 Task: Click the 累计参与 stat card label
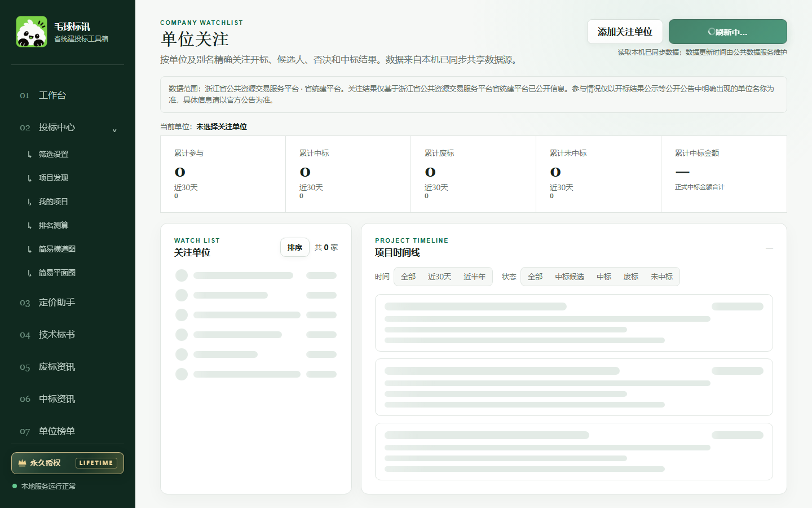(189, 153)
